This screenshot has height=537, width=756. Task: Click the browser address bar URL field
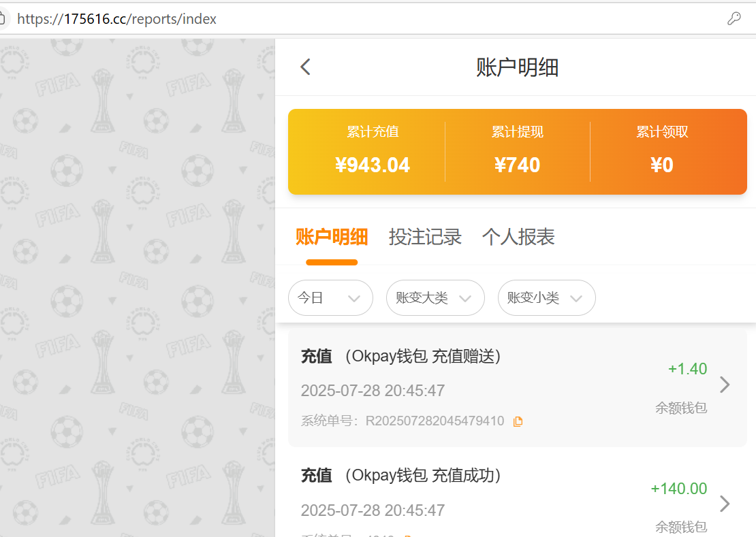click(204, 18)
